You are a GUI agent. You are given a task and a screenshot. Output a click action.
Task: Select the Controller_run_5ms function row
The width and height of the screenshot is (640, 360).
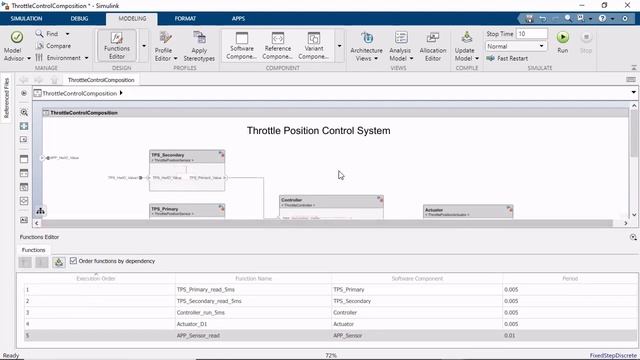(x=331, y=312)
